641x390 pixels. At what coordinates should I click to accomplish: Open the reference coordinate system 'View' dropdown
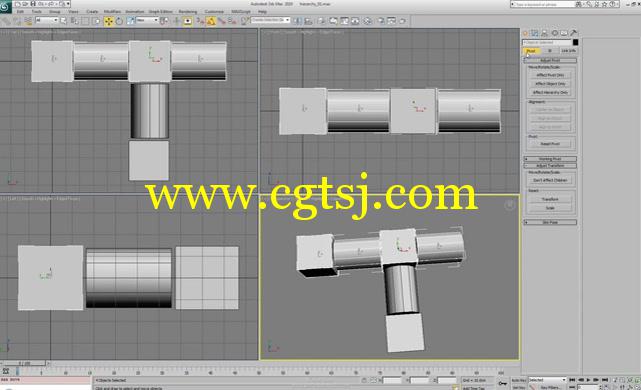point(147,20)
